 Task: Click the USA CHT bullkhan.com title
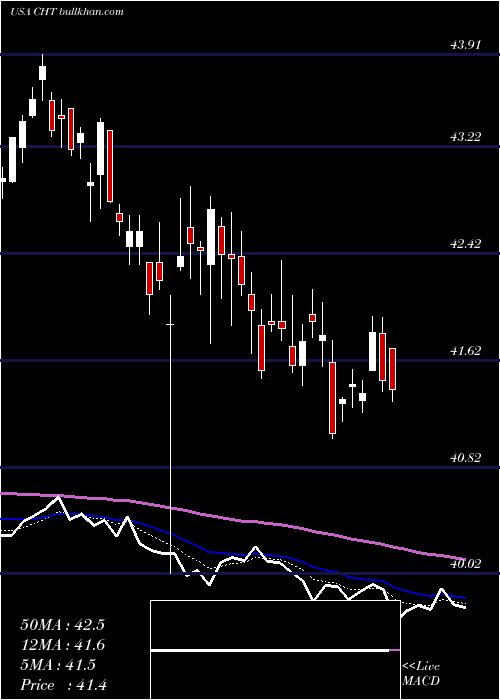pos(67,12)
